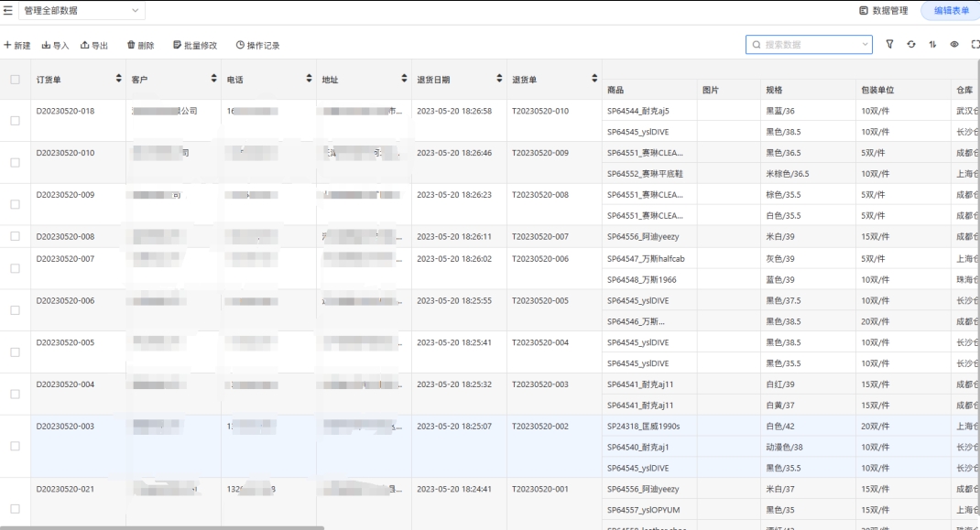The image size is (980, 530).
Task: Tick the checkbox for order D20230520-003
Action: pyautogui.click(x=15, y=446)
